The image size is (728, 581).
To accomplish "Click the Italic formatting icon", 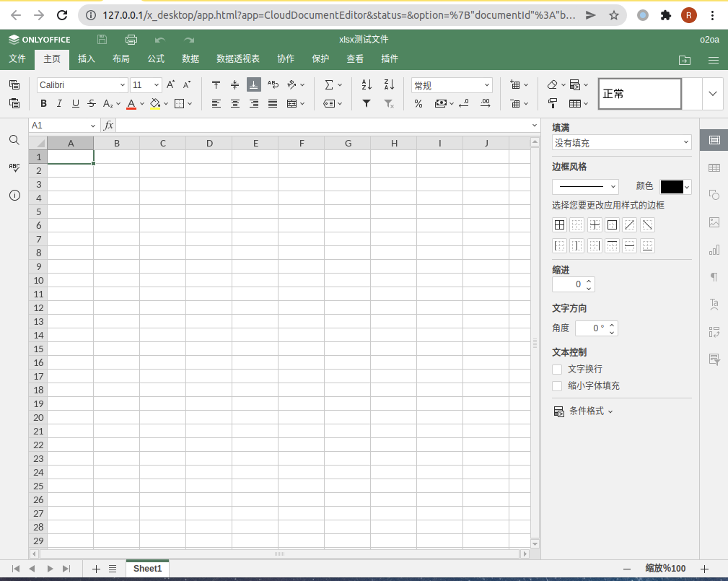I will 59,104.
